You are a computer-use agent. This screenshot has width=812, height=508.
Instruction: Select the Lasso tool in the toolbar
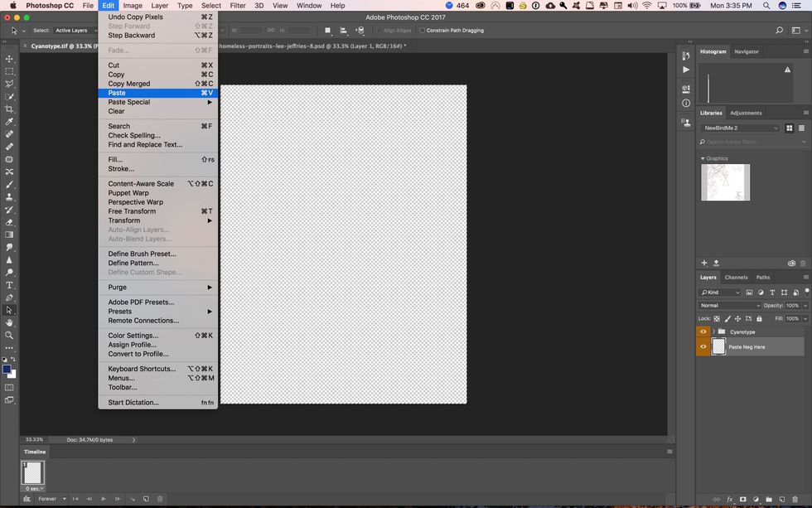[x=10, y=84]
